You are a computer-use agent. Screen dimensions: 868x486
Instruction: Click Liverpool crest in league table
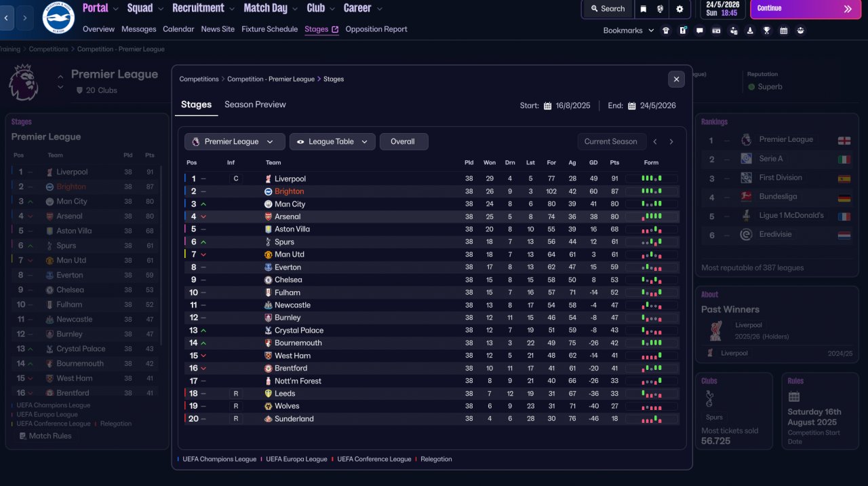[268, 179]
